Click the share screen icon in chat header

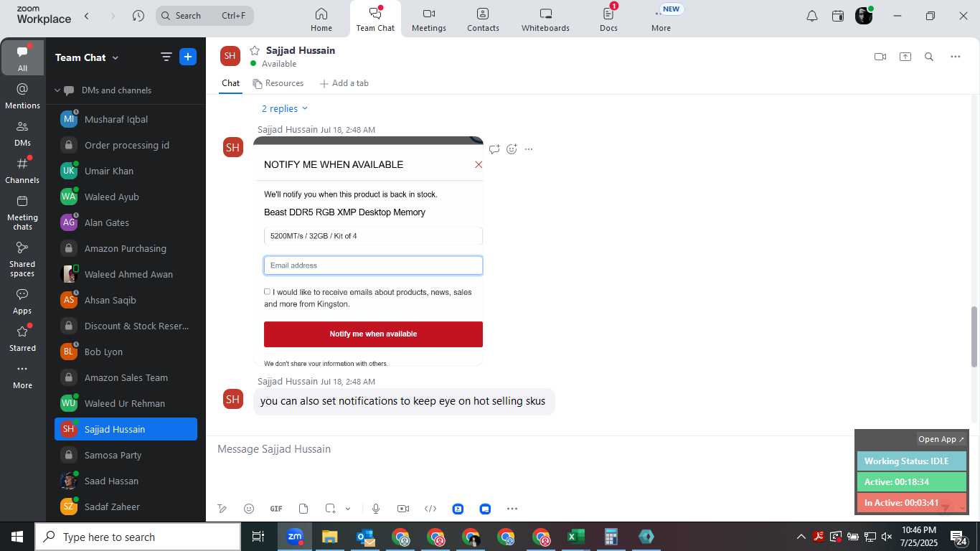(905, 57)
